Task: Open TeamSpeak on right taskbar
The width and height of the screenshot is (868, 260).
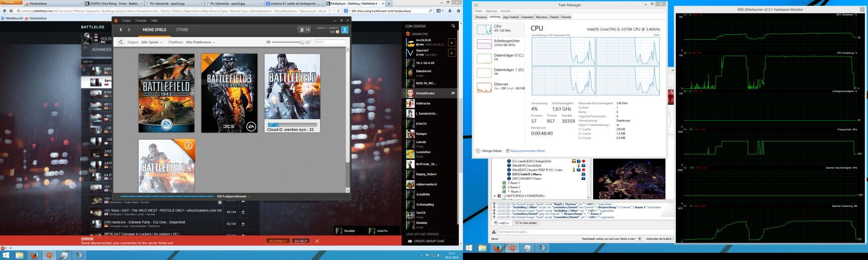Action: 541,248
